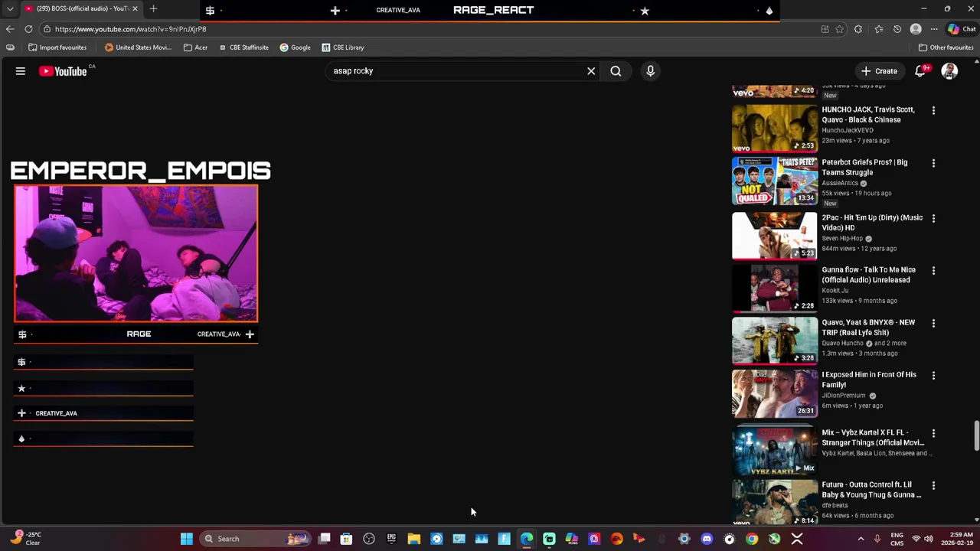
Task: Open the Edge settings three-dot menu
Action: pyautogui.click(x=934, y=29)
